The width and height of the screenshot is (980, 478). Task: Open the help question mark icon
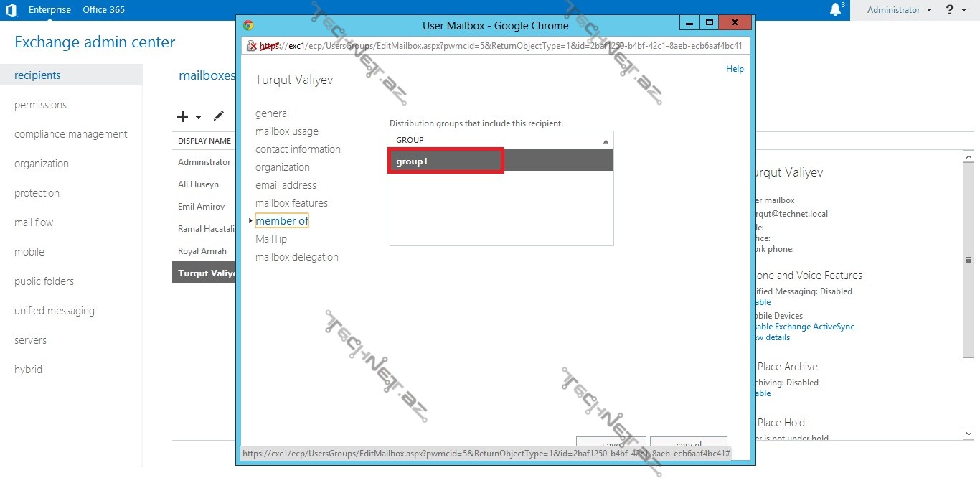coord(950,10)
